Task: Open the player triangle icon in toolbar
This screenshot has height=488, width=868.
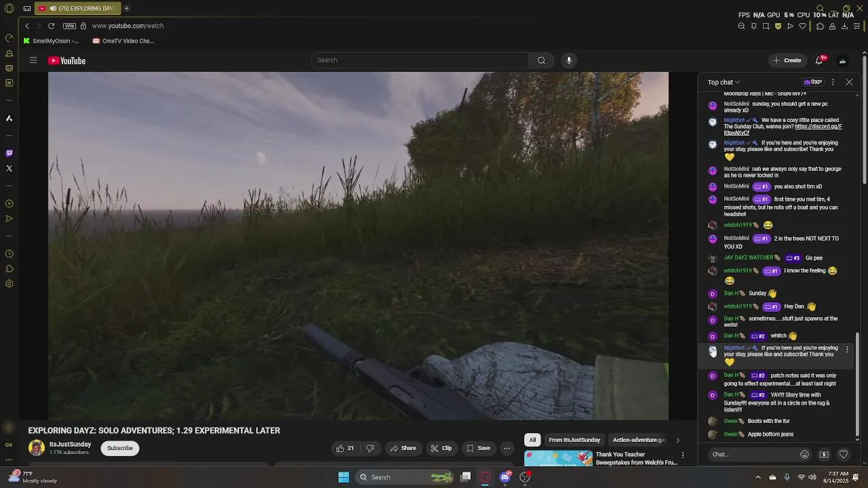Action: 790,26
